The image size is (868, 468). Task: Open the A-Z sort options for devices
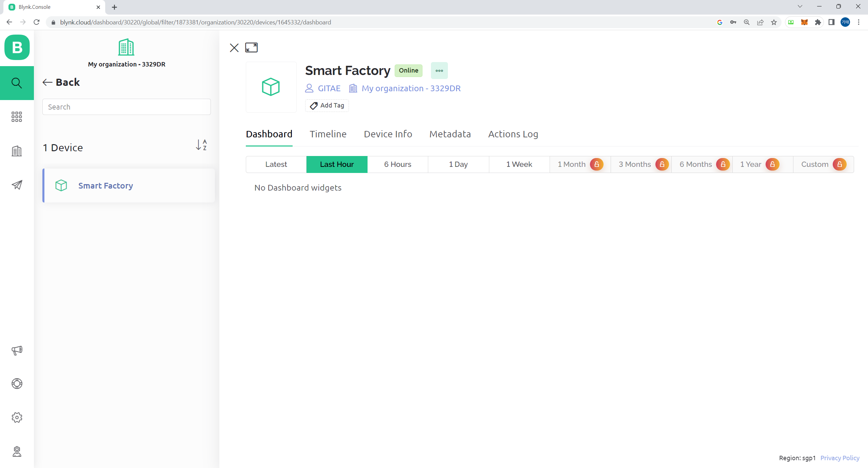(x=201, y=145)
